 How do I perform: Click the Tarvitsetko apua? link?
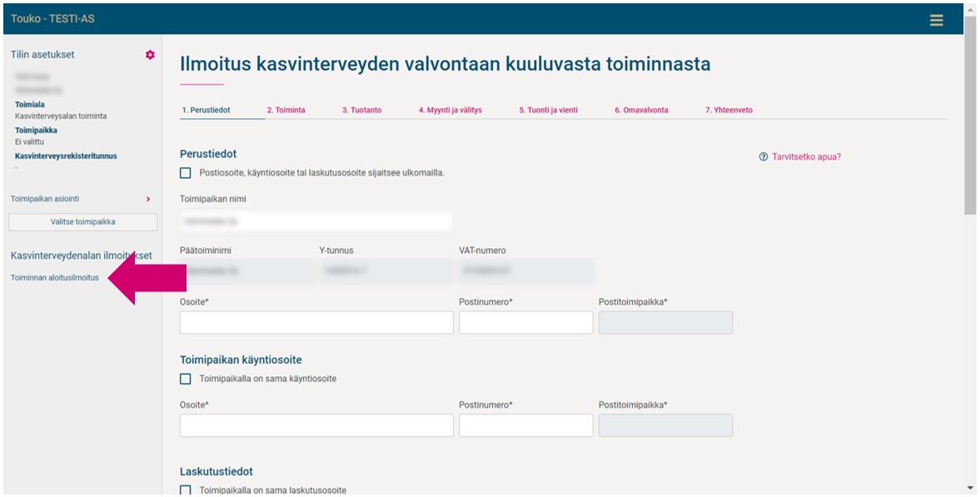[x=806, y=157]
